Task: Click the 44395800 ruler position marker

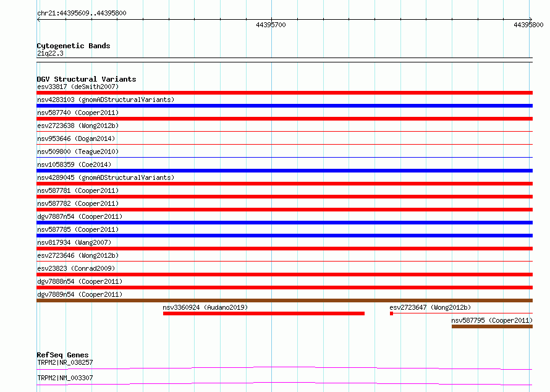Action: click(528, 25)
